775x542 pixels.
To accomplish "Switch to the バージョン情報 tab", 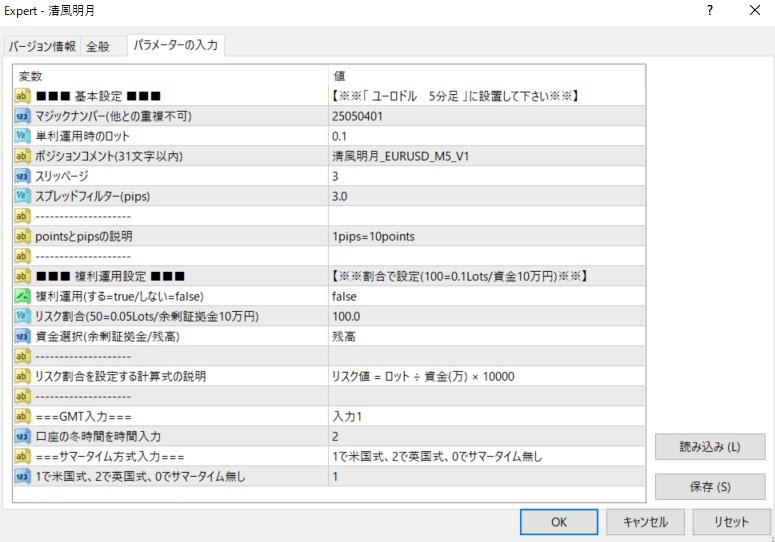I will coord(42,46).
